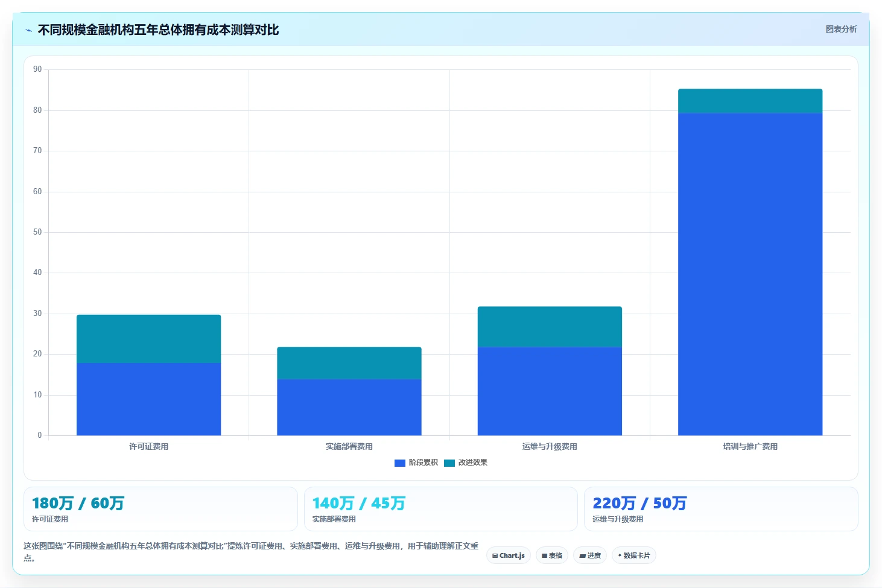Click the 进度 tag
The height and width of the screenshot is (588, 882).
click(x=590, y=555)
